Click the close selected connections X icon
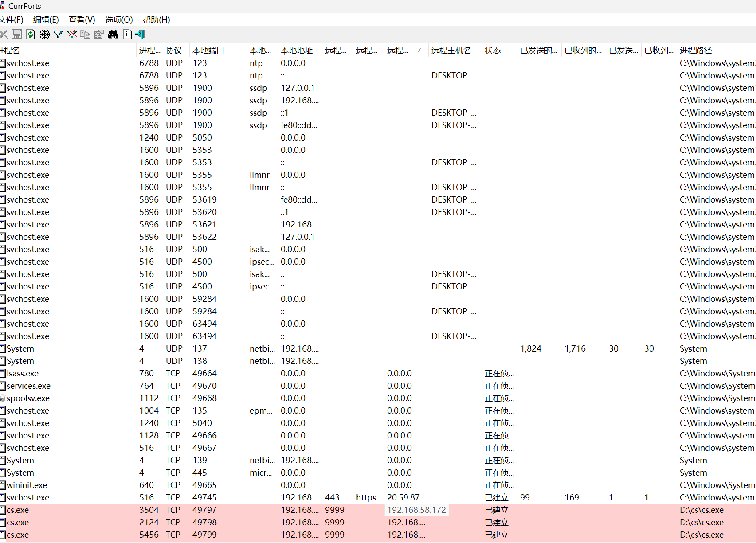This screenshot has height=543, width=756. click(x=4, y=34)
